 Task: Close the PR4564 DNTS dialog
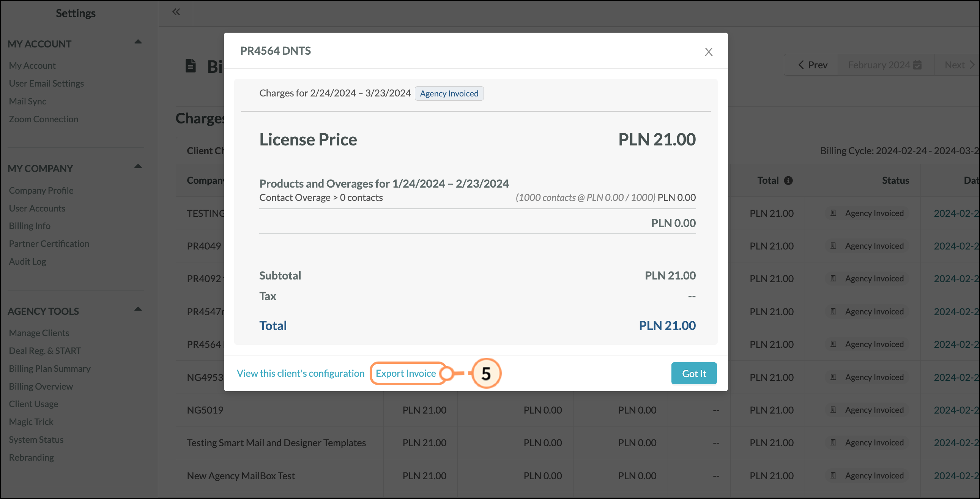point(708,52)
